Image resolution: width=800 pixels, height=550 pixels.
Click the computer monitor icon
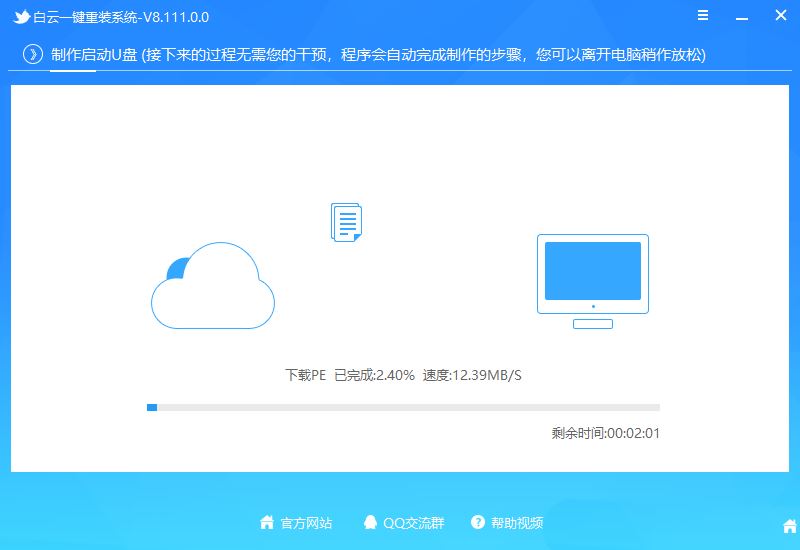point(592,281)
